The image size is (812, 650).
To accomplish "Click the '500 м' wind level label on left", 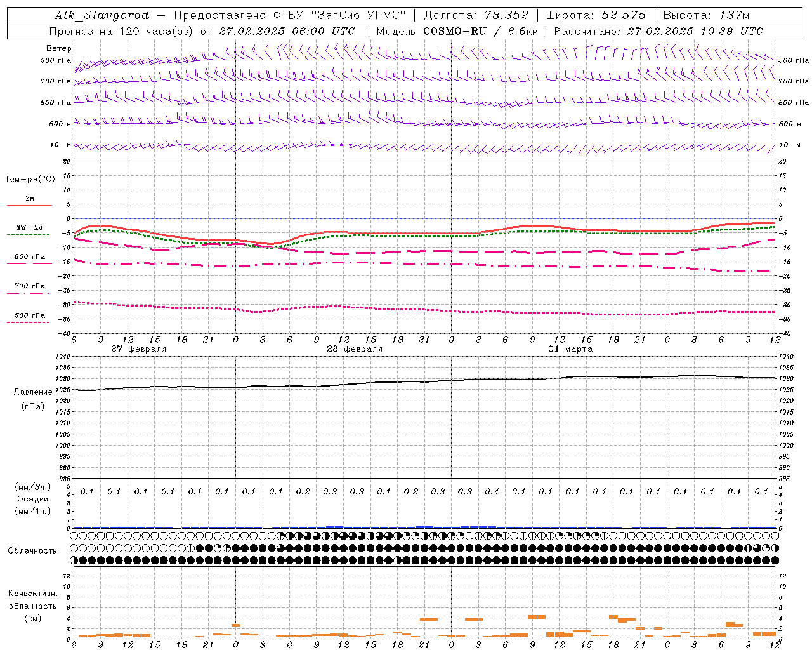I will (x=60, y=124).
